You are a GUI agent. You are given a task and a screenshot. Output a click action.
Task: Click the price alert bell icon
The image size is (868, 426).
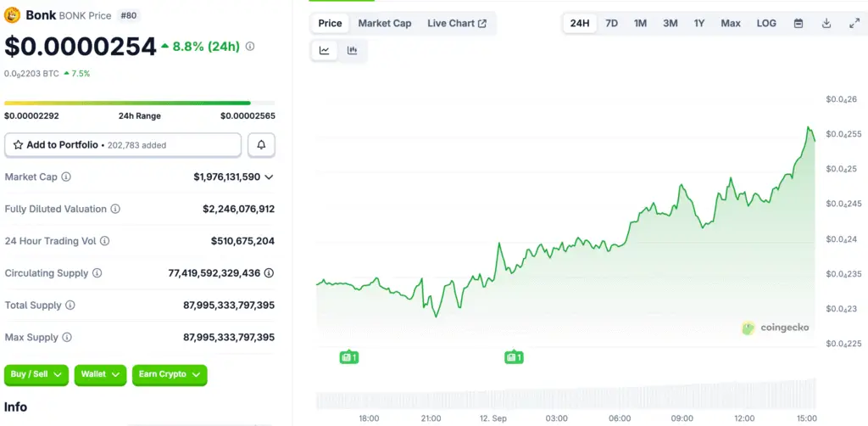point(261,145)
